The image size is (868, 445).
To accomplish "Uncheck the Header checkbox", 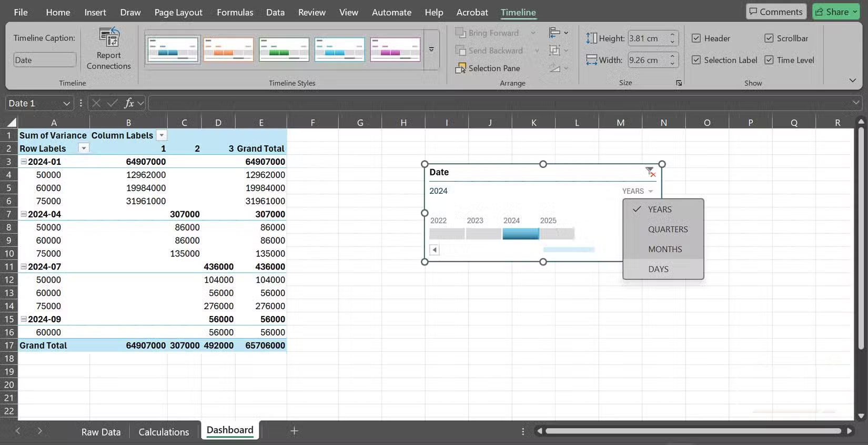I will pos(696,38).
